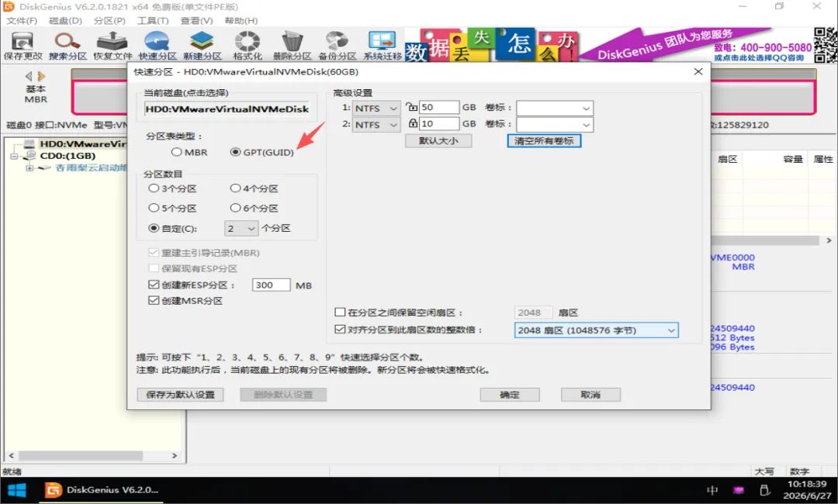This screenshot has width=838, height=504.
Task: Click the 取消 button
Action: pos(590,395)
